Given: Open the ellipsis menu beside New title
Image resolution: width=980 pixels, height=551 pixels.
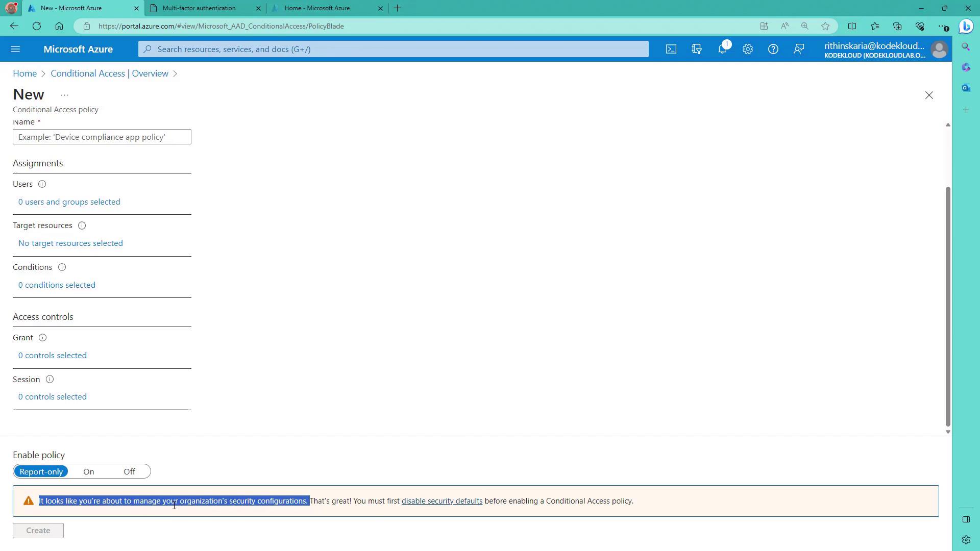Looking at the screenshot, I should (64, 95).
